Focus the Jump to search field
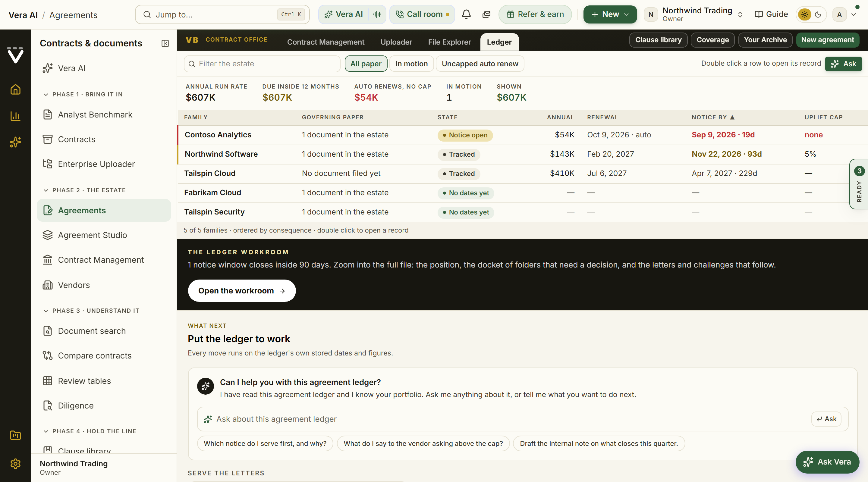This screenshot has height=482, width=868. pos(222,14)
